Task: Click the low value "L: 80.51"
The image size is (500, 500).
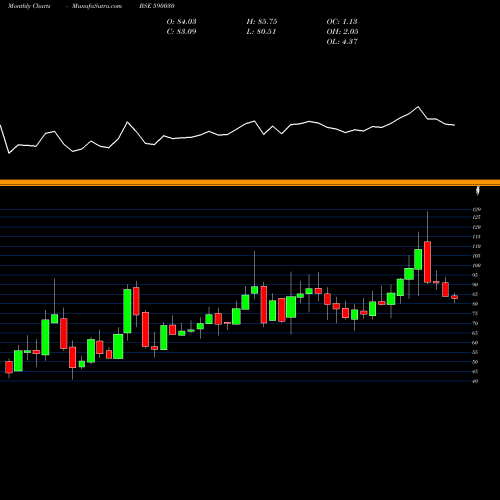Action: pos(261,32)
